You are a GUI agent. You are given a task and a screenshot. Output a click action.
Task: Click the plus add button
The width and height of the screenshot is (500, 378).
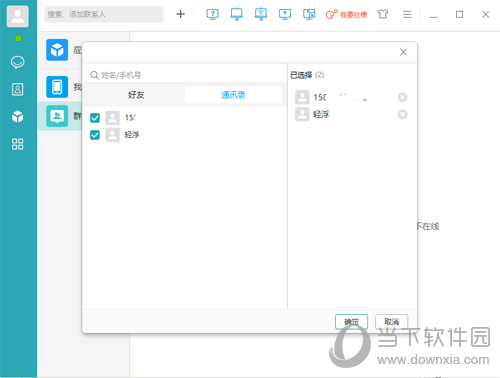(x=180, y=14)
